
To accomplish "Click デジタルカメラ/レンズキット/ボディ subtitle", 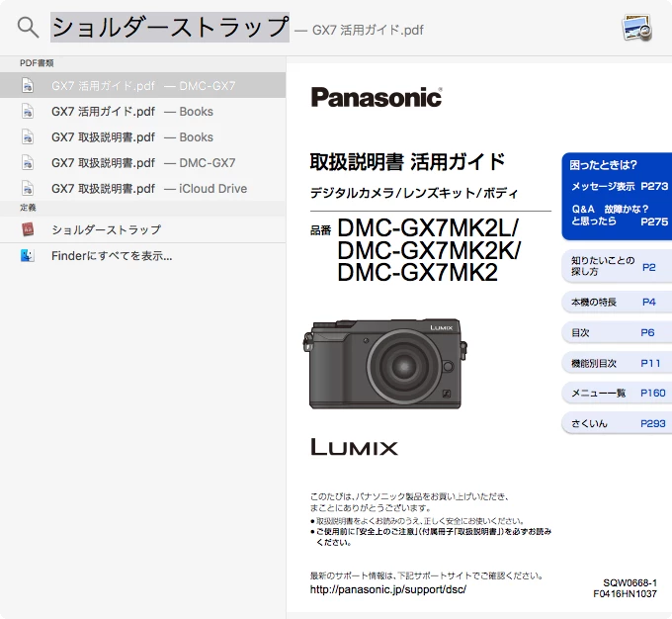I will (414, 193).
